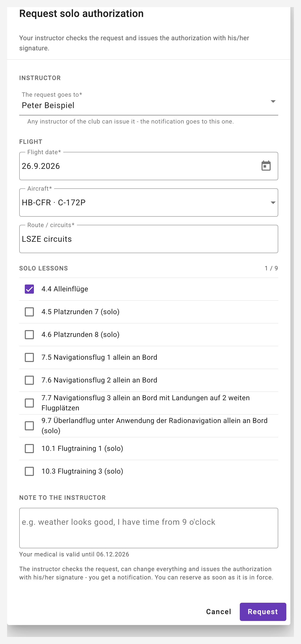The width and height of the screenshot is (301, 644).
Task: Select the 10.1 Flugtraining 1 (solo) checkbox
Action: pos(29,449)
